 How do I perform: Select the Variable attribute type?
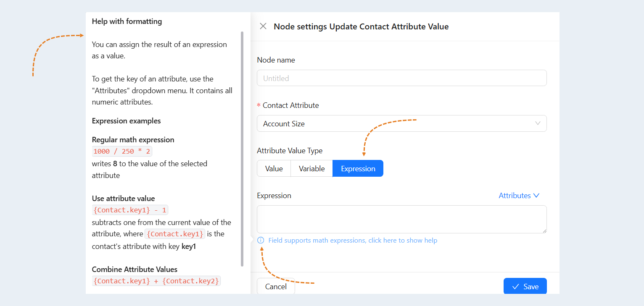(311, 168)
